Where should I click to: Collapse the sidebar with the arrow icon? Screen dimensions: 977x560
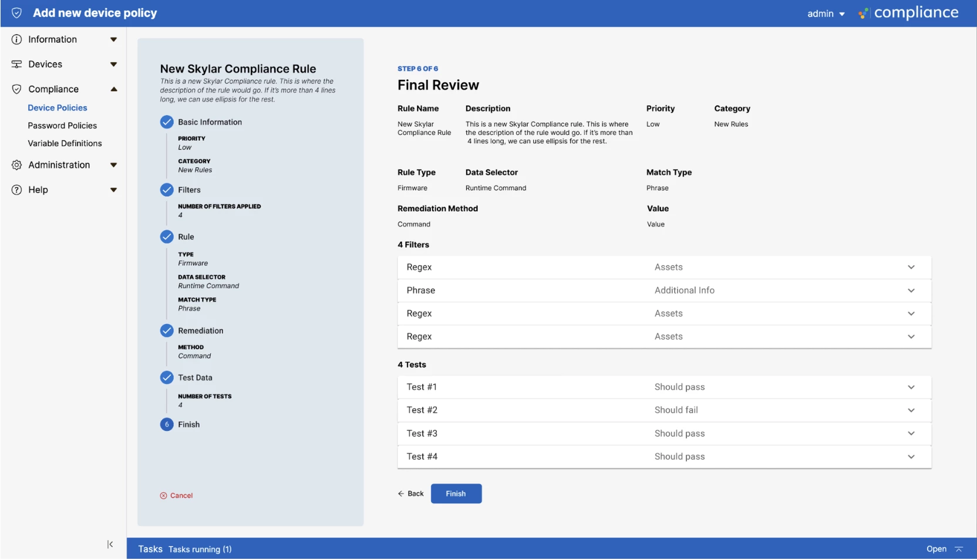[110, 544]
